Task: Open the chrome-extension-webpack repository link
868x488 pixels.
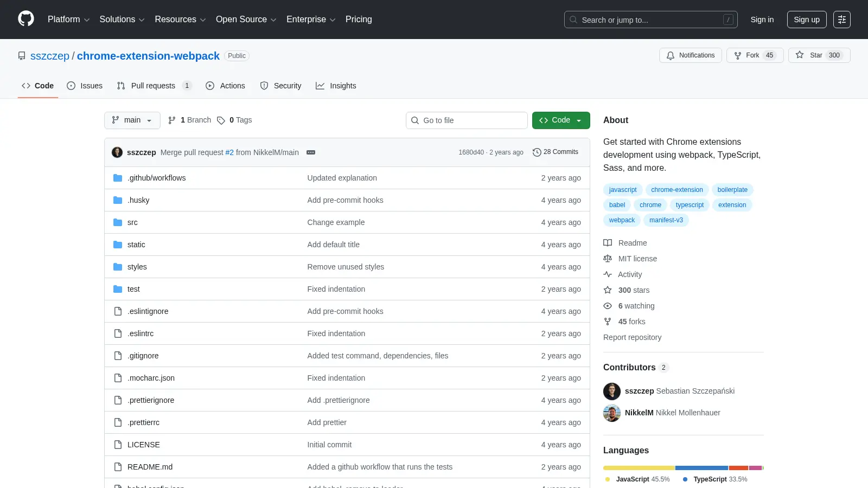Action: [x=148, y=56]
